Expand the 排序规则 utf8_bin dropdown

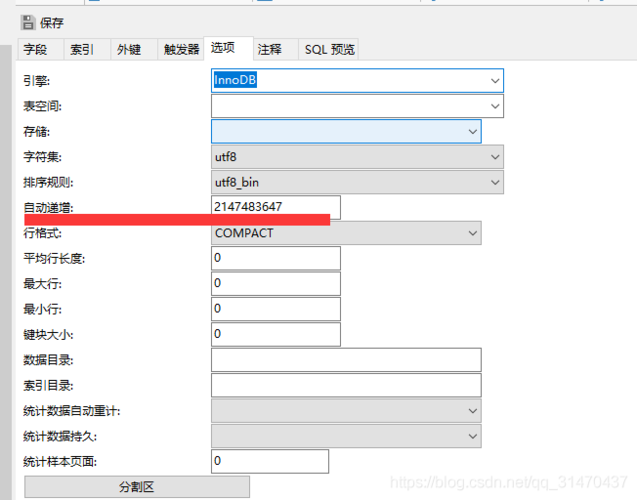click(357, 182)
